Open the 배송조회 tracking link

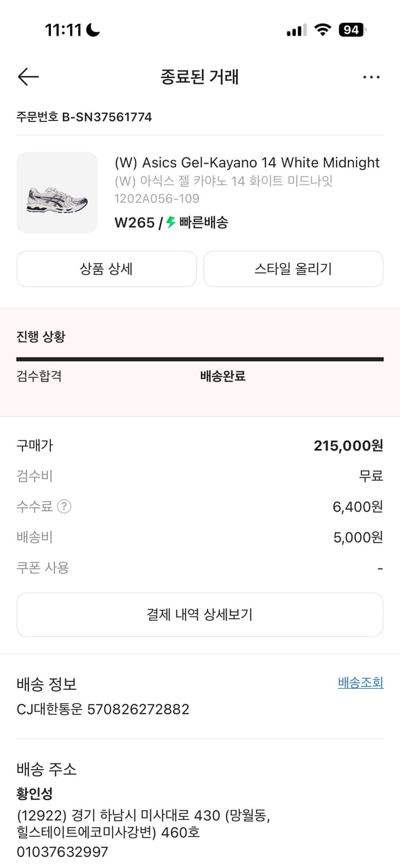click(x=360, y=683)
